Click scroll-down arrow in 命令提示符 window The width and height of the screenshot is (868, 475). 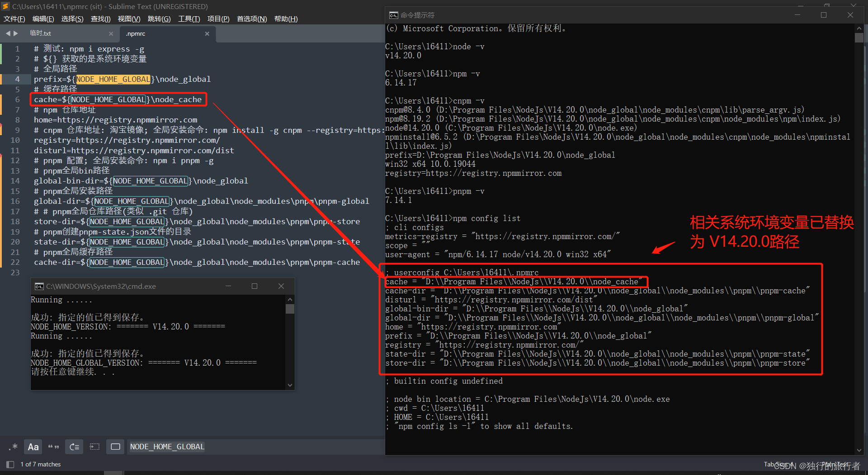click(859, 450)
